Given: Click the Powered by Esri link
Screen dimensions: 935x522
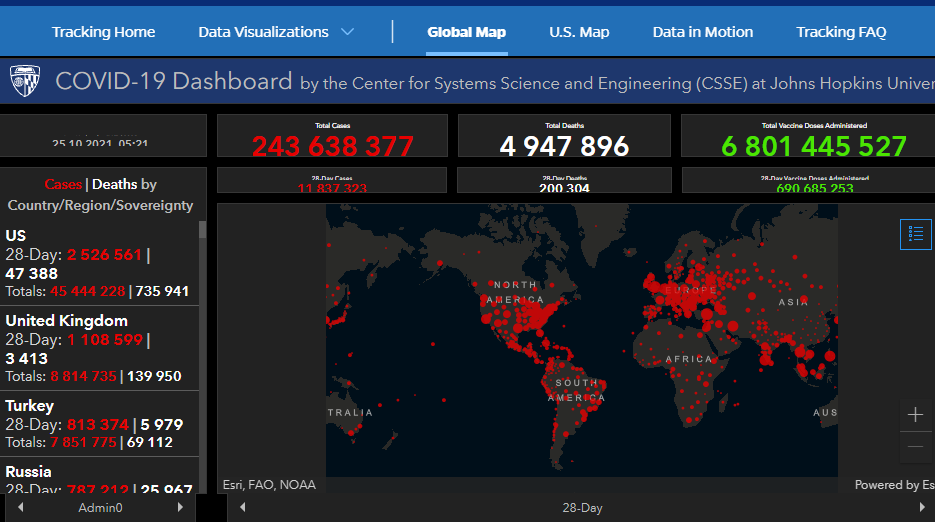Looking at the screenshot, I should point(894,484).
